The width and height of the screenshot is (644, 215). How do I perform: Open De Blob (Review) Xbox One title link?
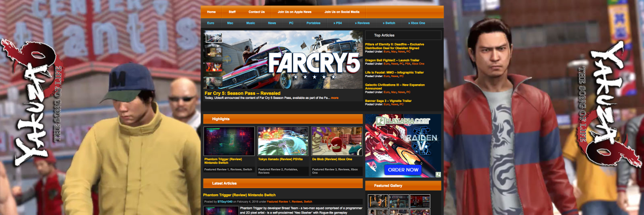(x=332, y=159)
